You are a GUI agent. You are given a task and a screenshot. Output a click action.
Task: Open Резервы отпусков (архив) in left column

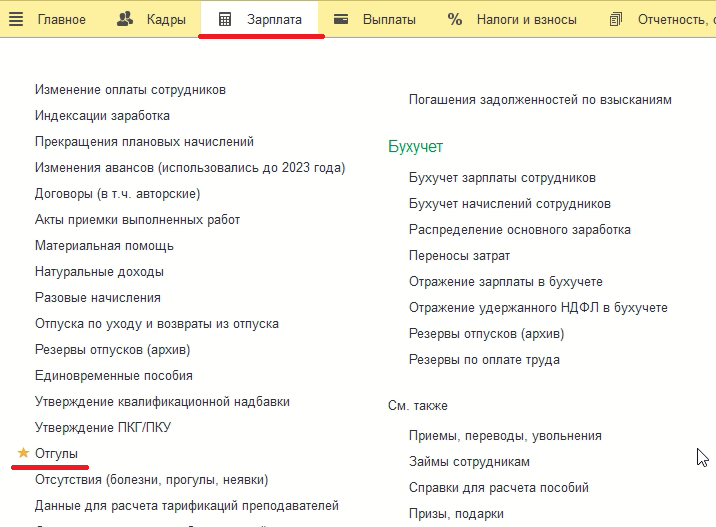[x=112, y=350]
